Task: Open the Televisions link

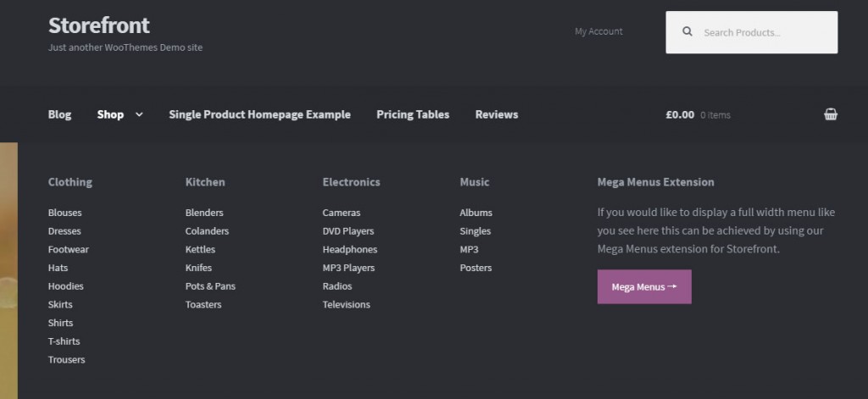Action: click(346, 304)
